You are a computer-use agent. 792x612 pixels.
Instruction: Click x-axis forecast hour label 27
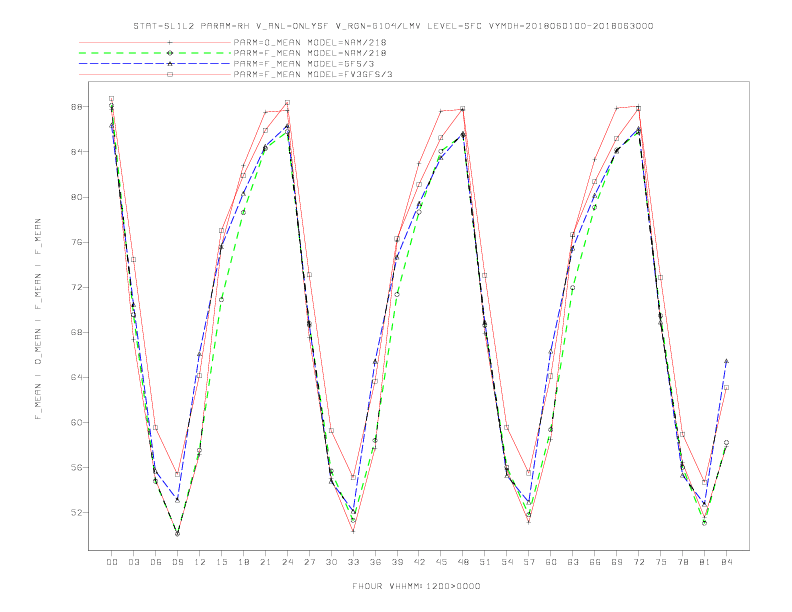pyautogui.click(x=309, y=562)
